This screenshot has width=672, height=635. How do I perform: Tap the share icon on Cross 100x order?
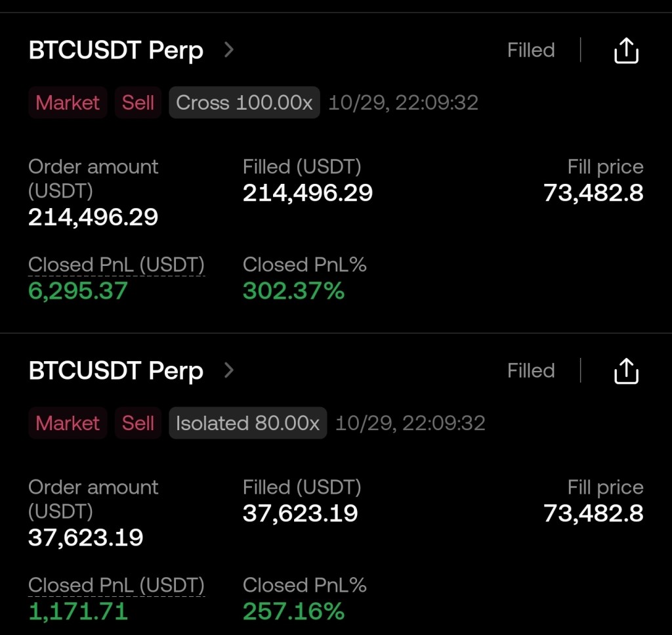[626, 51]
